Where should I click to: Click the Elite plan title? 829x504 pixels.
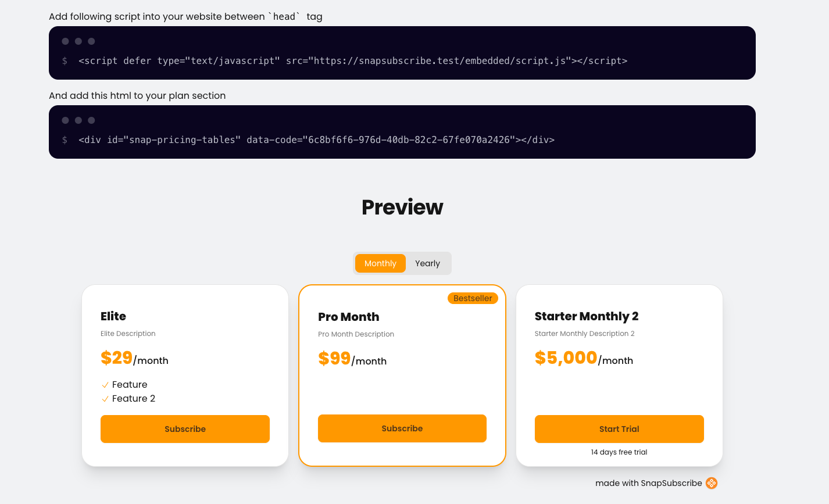pyautogui.click(x=113, y=316)
